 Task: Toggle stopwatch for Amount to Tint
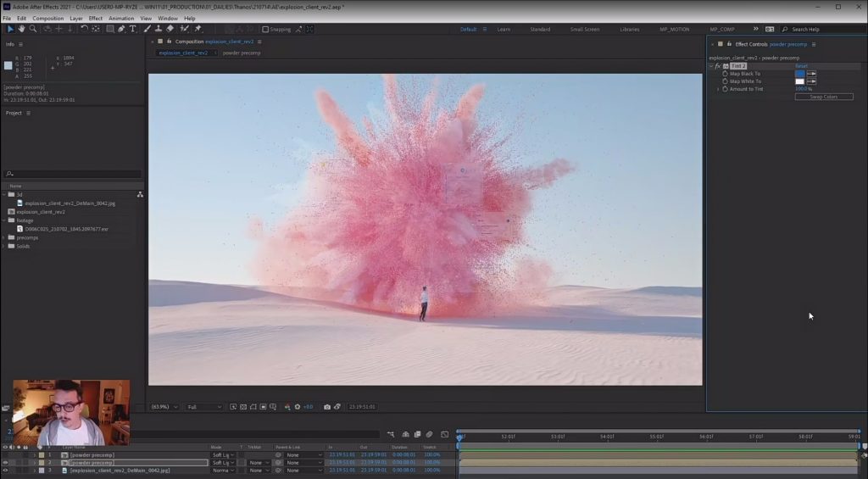[x=725, y=89]
